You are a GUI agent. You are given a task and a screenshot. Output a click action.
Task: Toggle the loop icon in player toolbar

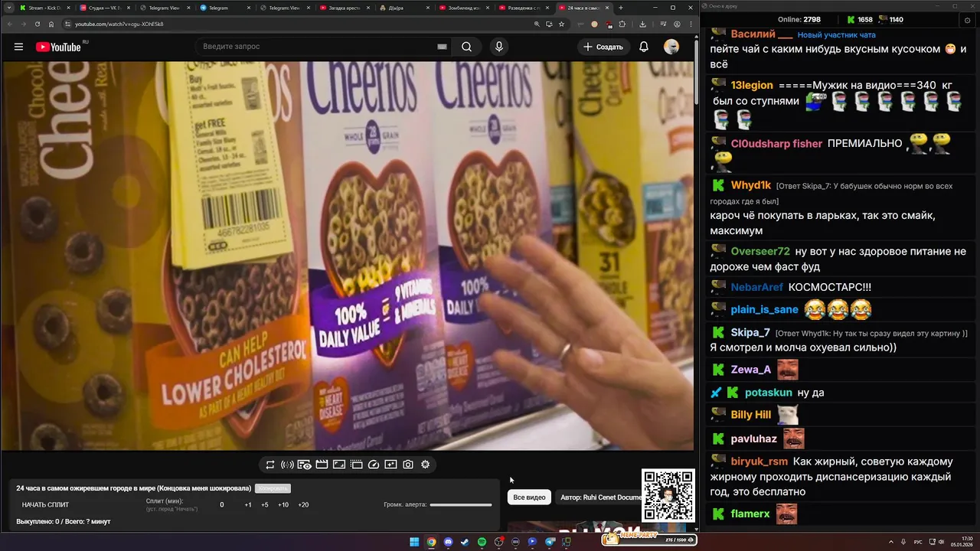point(270,465)
